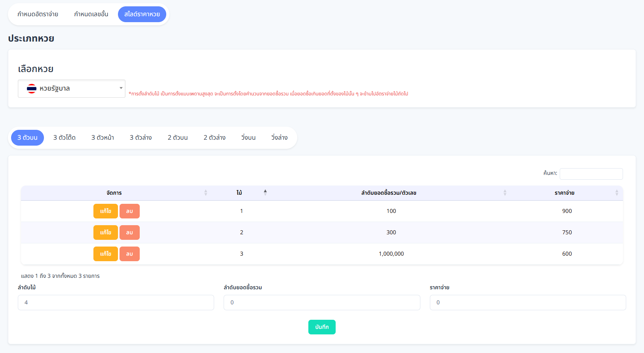Click the ลำดับไม้ input field
This screenshot has height=353, width=644.
point(116,303)
